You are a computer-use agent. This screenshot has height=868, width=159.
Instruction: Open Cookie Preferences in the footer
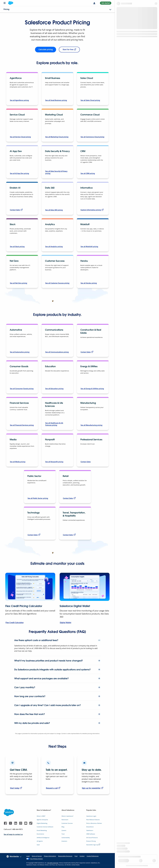coord(93,856)
